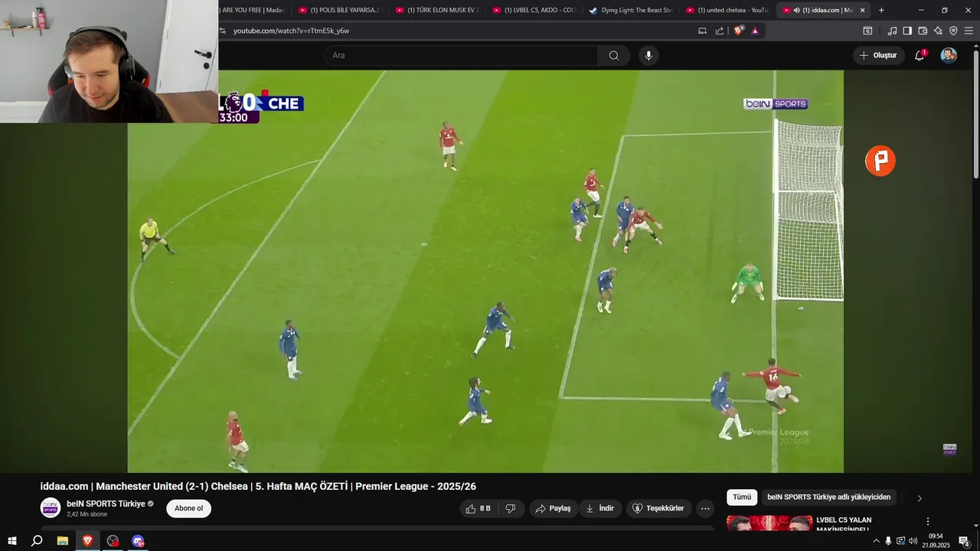Viewport: 980px width, 551px height.
Task: Show hidden system tray icons chevron
Action: click(876, 541)
